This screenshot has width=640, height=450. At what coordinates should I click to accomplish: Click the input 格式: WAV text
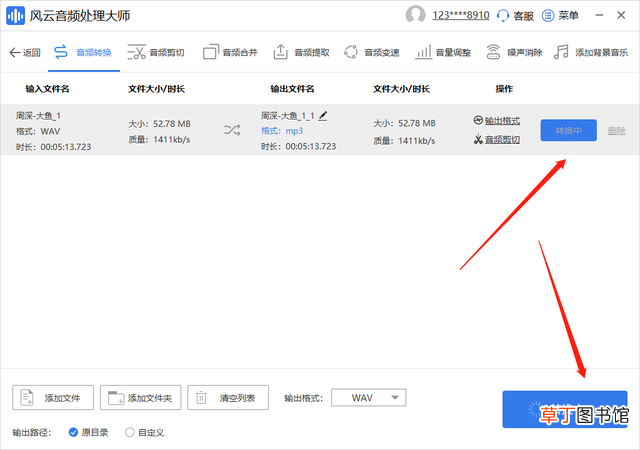coord(38,131)
